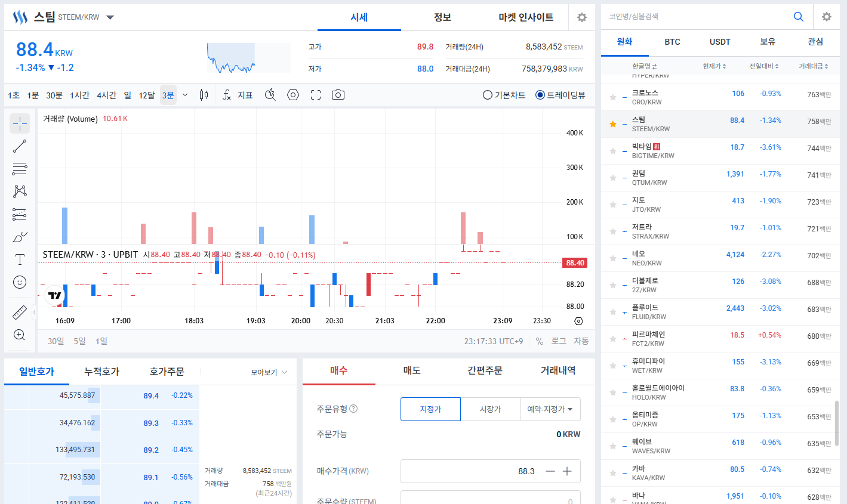This screenshot has height=504, width=847.
Task: Select the crosshair cursor tool
Action: pyautogui.click(x=20, y=123)
